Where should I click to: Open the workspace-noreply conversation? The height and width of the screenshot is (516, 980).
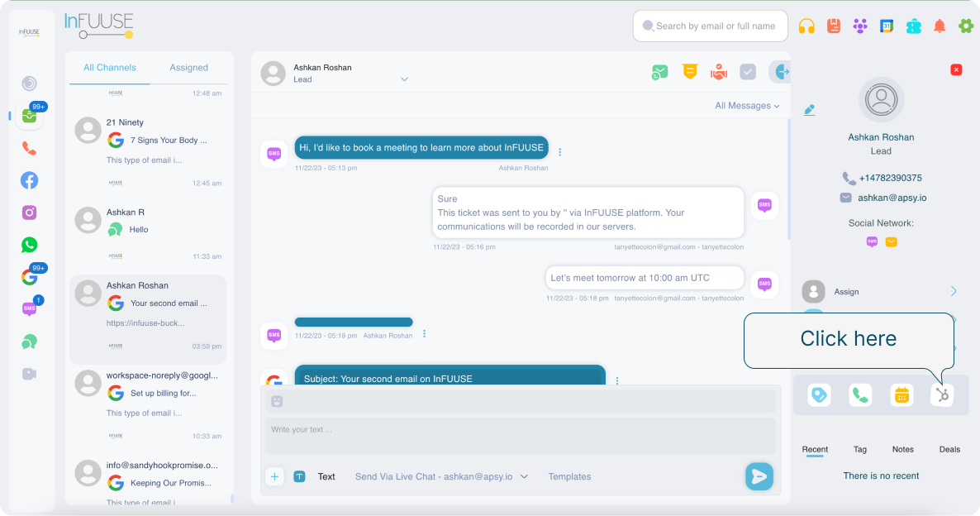click(x=148, y=405)
